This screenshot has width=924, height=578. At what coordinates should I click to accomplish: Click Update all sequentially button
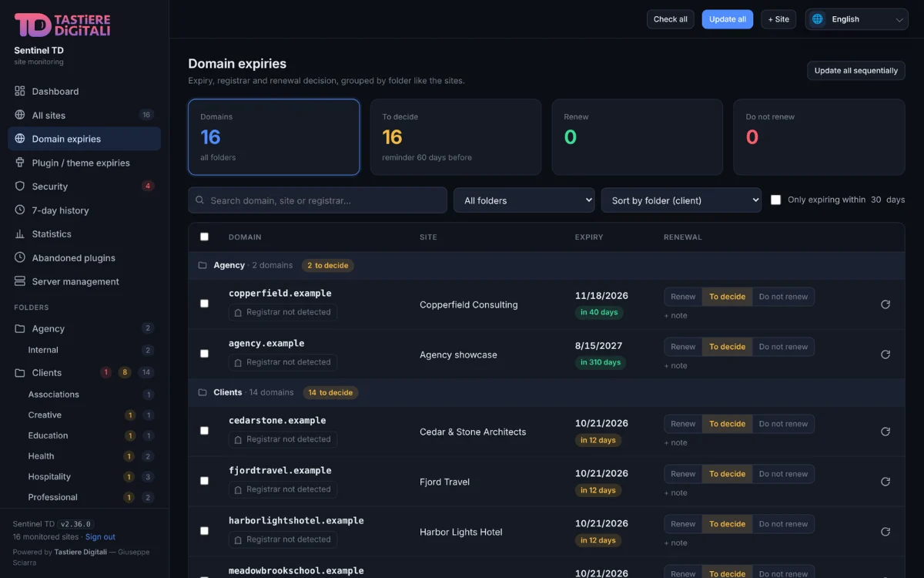(856, 70)
